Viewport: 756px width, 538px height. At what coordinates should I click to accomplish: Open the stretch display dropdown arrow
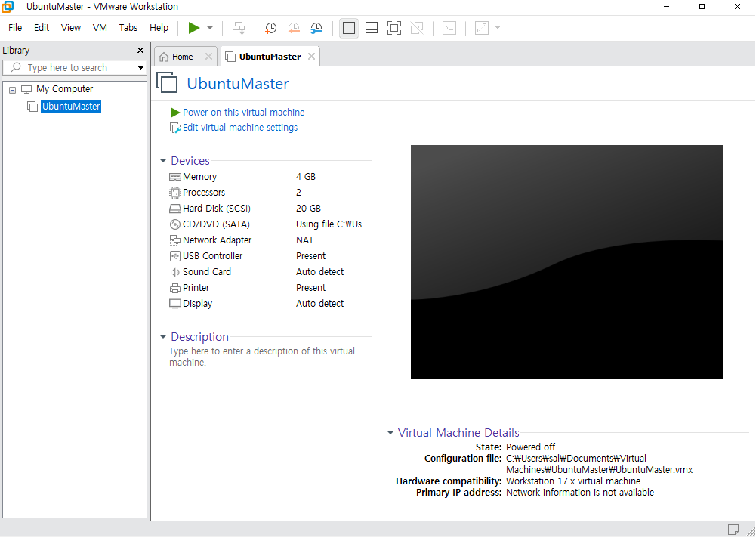[x=498, y=28]
